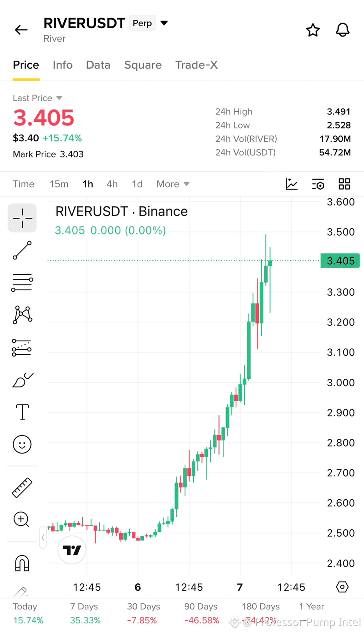Open the grid layout icon
The width and height of the screenshot is (364, 633).
tap(344, 184)
